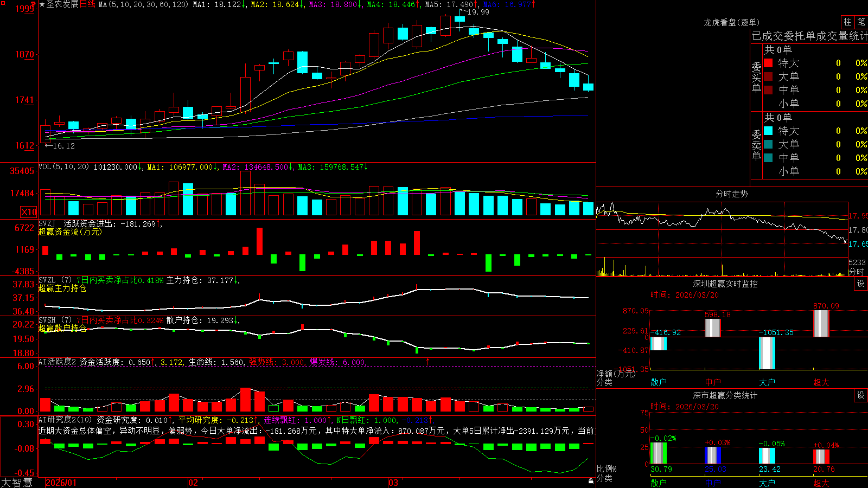This screenshot has width=868, height=488.
Task: Click the 17.80 intraday price axis label
Action: point(858,230)
